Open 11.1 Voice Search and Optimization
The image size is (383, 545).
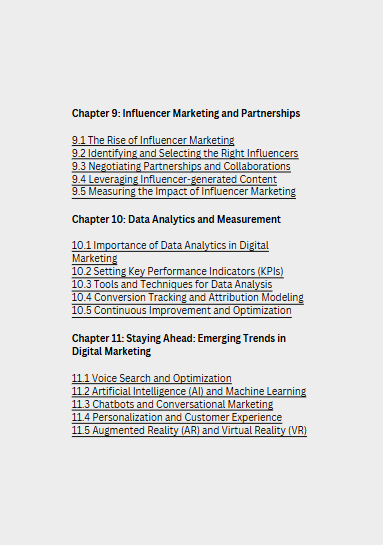pyautogui.click(x=152, y=378)
